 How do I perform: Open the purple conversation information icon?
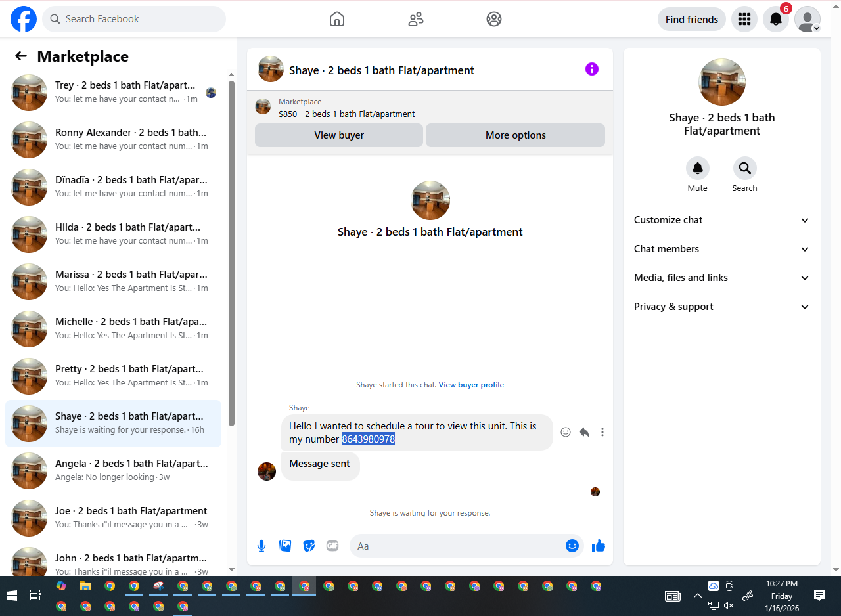tap(592, 69)
